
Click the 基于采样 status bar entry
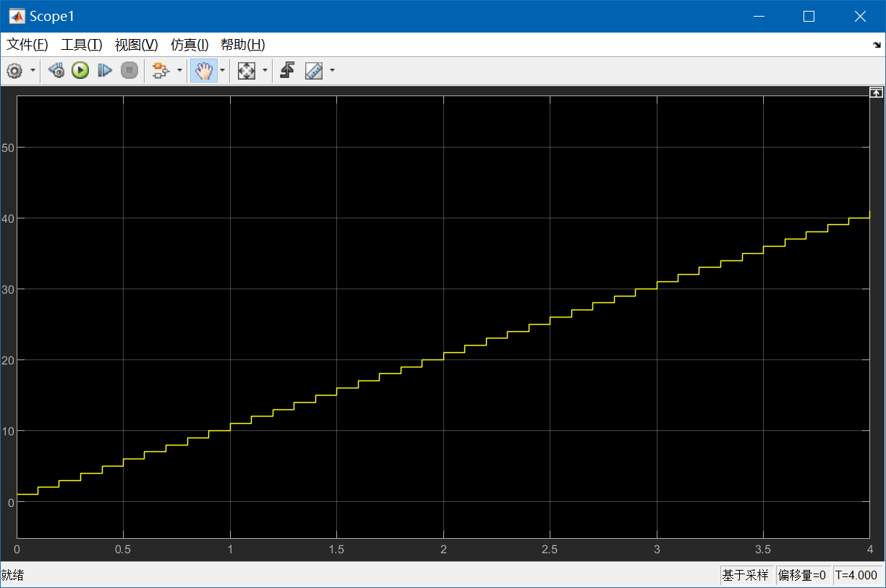tap(747, 576)
